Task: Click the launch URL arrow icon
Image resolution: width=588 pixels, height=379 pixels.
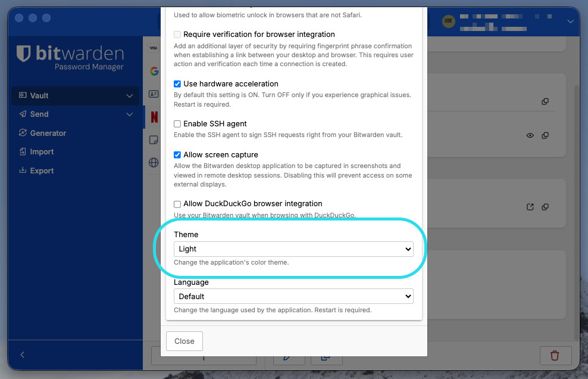Action: click(x=530, y=207)
